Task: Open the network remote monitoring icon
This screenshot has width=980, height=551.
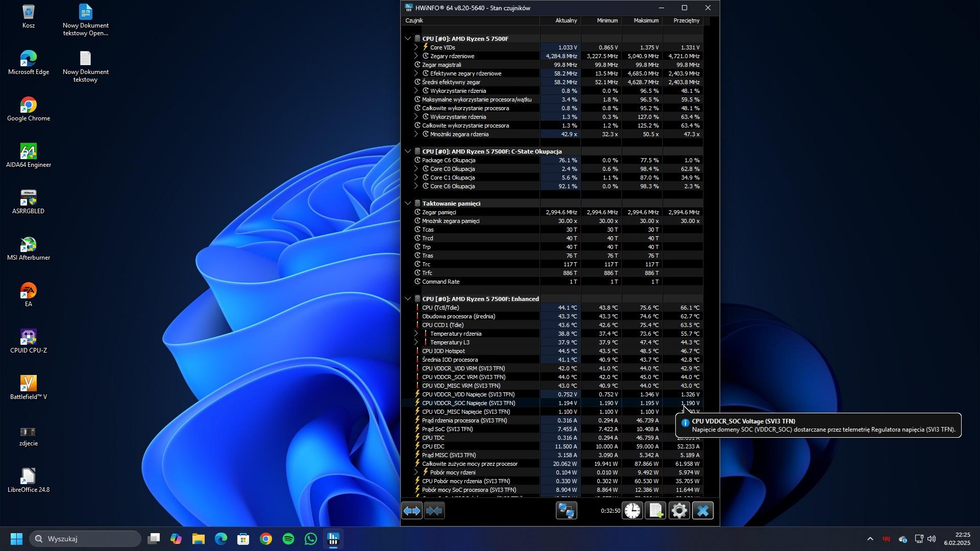Action: pyautogui.click(x=567, y=511)
